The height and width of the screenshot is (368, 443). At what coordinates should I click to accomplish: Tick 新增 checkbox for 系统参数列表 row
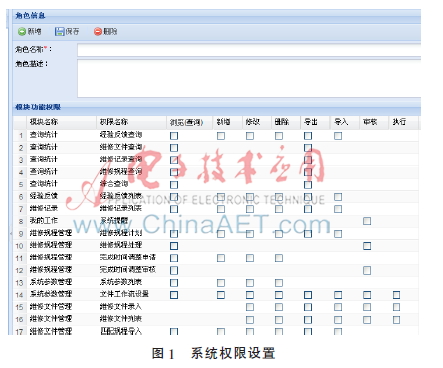(221, 283)
